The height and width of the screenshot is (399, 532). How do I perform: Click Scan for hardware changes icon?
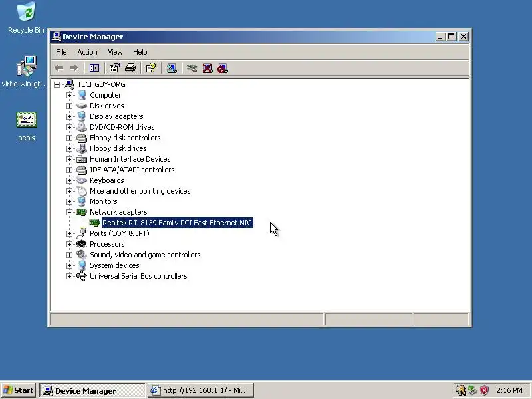pyautogui.click(x=172, y=68)
